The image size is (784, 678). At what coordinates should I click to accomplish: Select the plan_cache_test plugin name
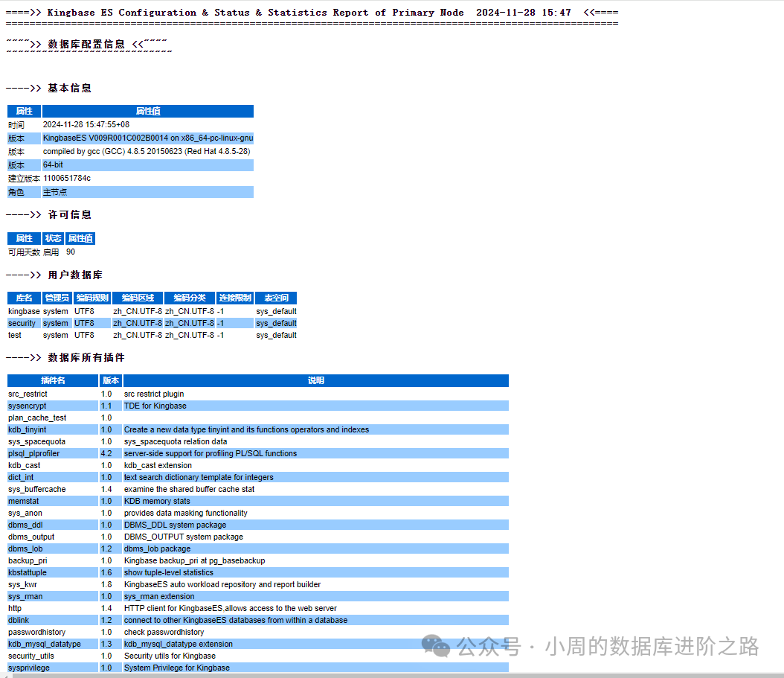pos(37,418)
